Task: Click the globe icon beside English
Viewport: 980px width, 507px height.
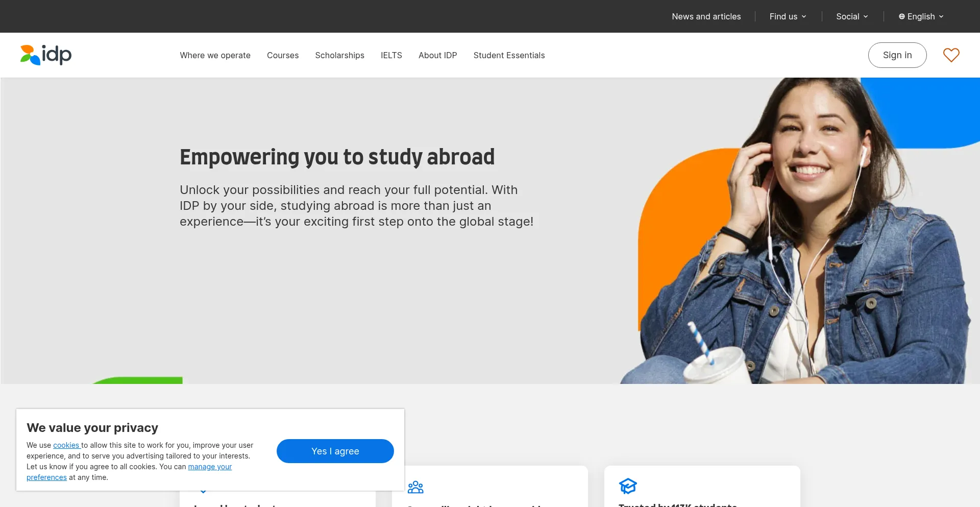Action: pos(902,16)
